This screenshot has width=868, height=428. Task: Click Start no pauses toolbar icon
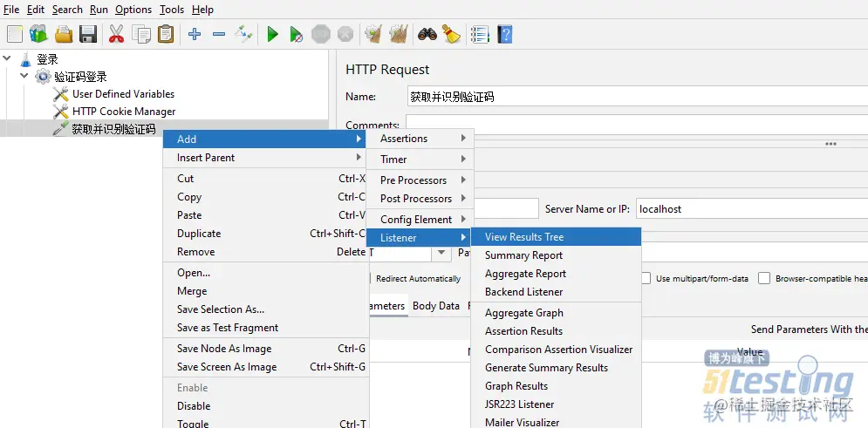(x=296, y=35)
